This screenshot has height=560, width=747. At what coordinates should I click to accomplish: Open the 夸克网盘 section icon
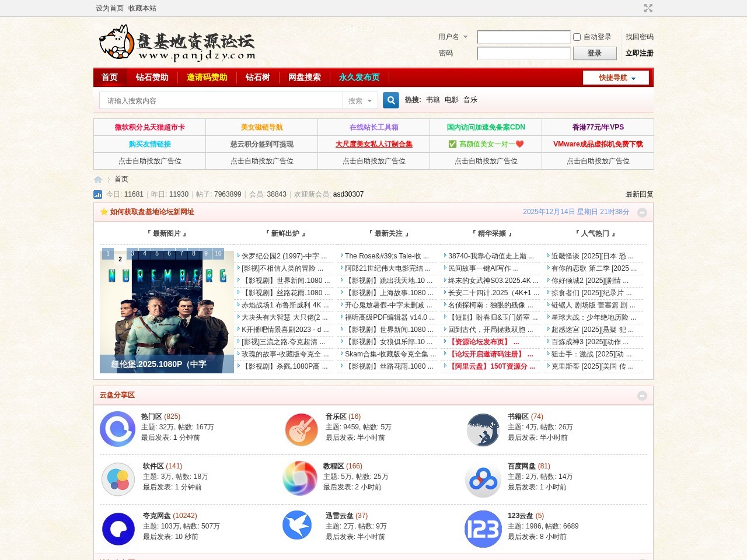click(118, 528)
